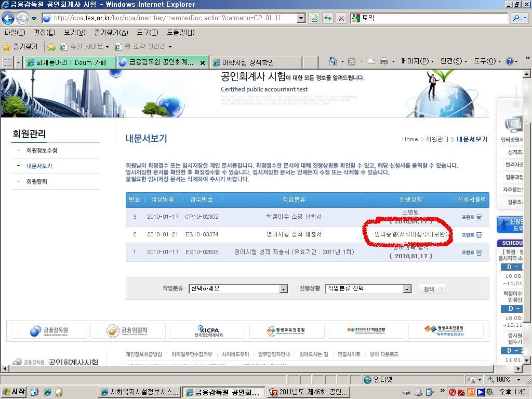This screenshot has width=532, height=399.
Task: Switch to 사회복지시설정보시스 taskbar window
Action: click(x=139, y=392)
